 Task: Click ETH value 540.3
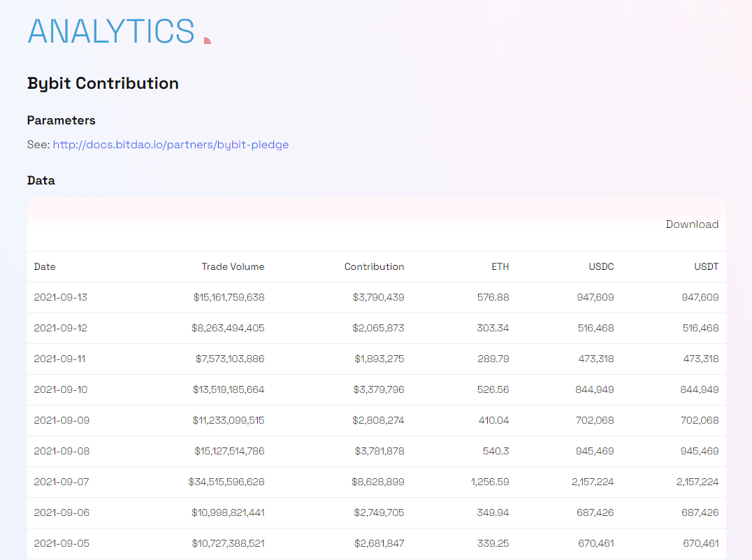pos(496,451)
